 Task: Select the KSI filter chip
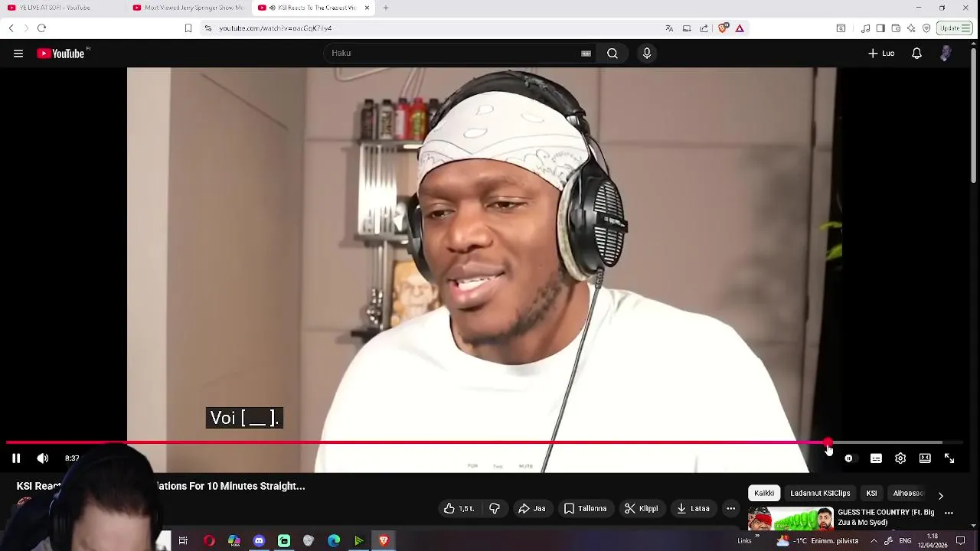click(871, 494)
